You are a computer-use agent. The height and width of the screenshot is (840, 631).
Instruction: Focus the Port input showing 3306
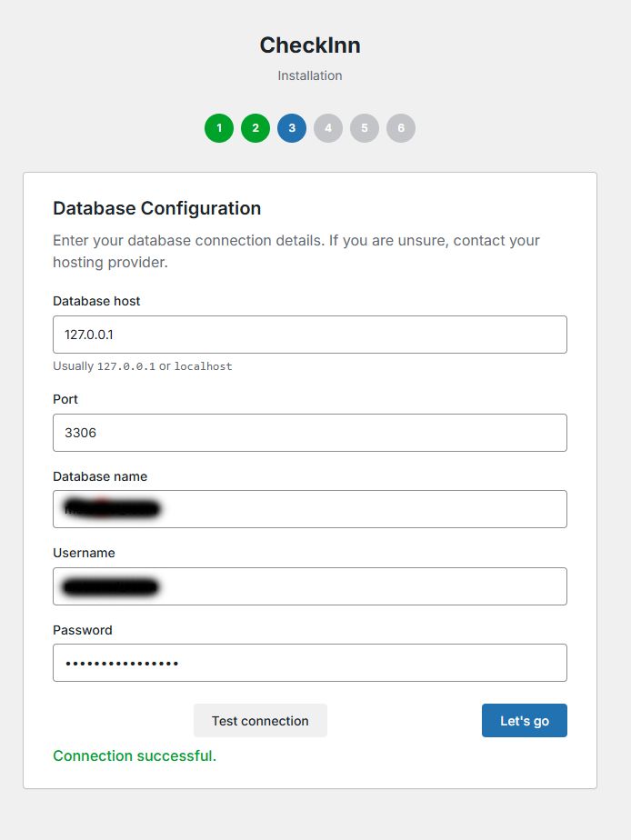[310, 433]
